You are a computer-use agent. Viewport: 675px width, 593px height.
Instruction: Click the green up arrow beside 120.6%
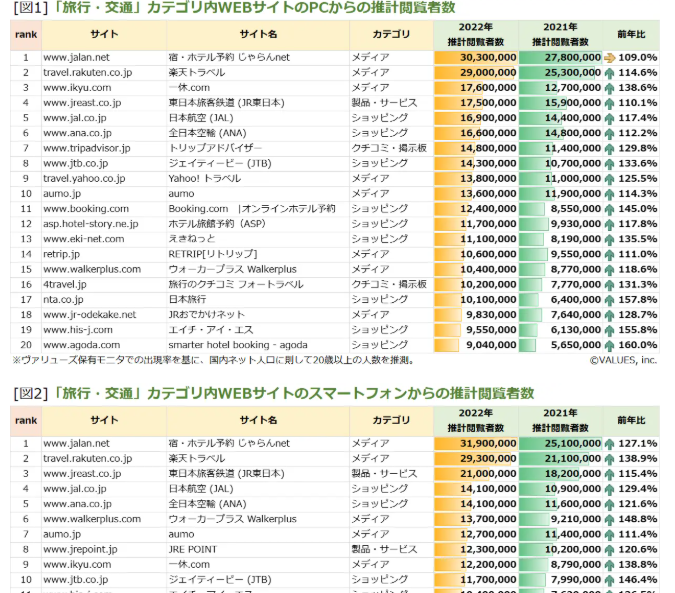pos(610,550)
